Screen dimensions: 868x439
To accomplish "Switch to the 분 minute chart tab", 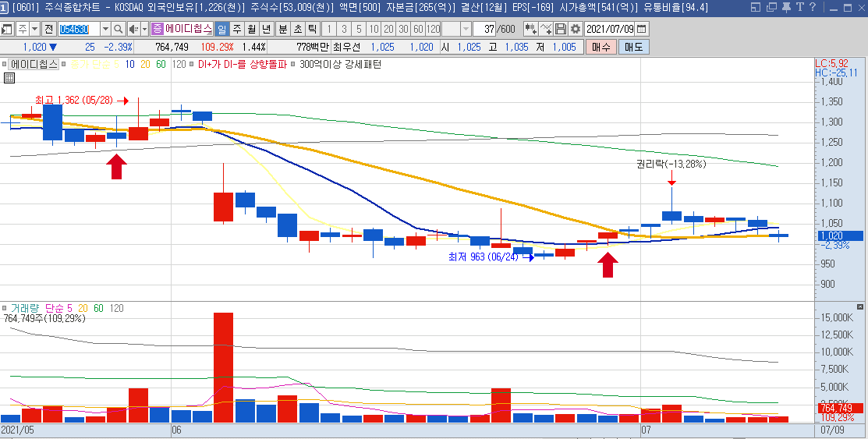I will 283,29.
